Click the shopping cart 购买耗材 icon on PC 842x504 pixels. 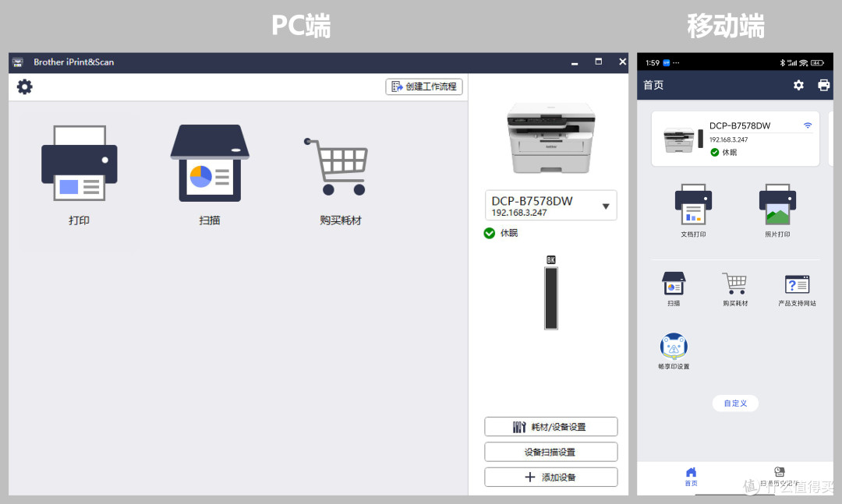336,167
